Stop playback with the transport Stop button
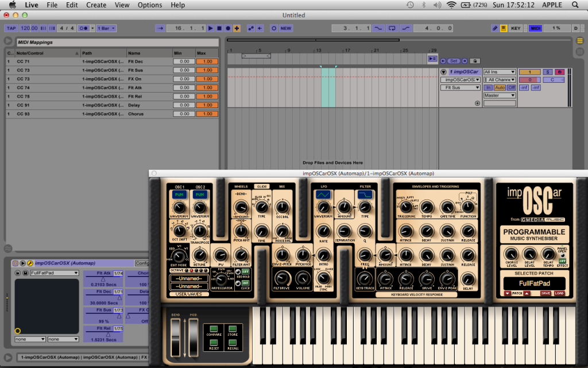The width and height of the screenshot is (588, 368). 219,28
